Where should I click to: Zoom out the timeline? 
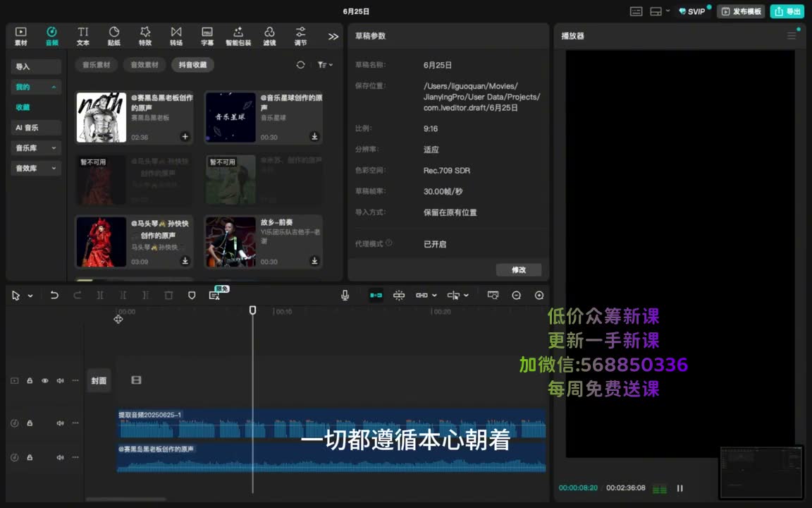tap(516, 295)
